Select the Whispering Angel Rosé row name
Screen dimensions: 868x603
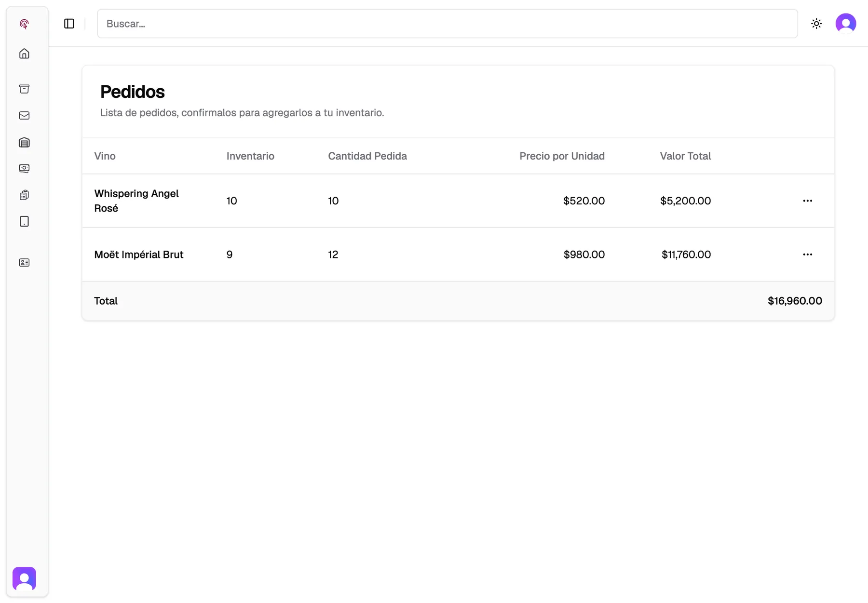pos(136,201)
